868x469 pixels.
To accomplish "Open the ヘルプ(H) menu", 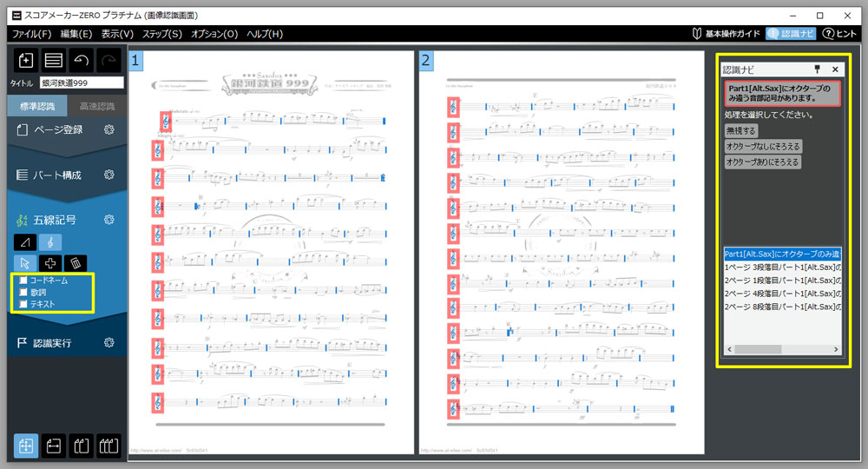I will [x=265, y=34].
